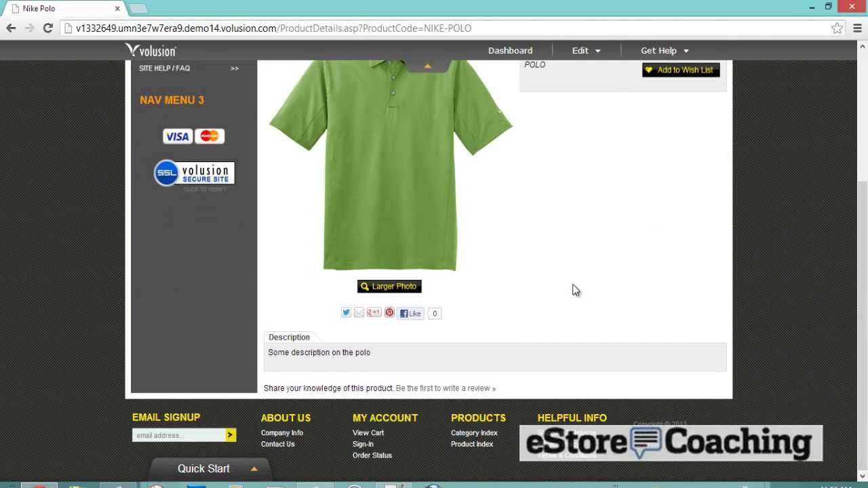Screen dimensions: 868x488
Task: Open Product Index link
Action: point(472,444)
